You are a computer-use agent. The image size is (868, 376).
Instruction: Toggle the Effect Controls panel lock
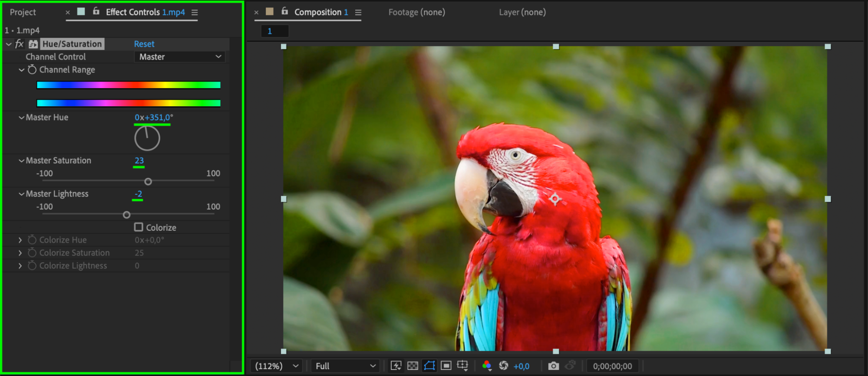[96, 12]
